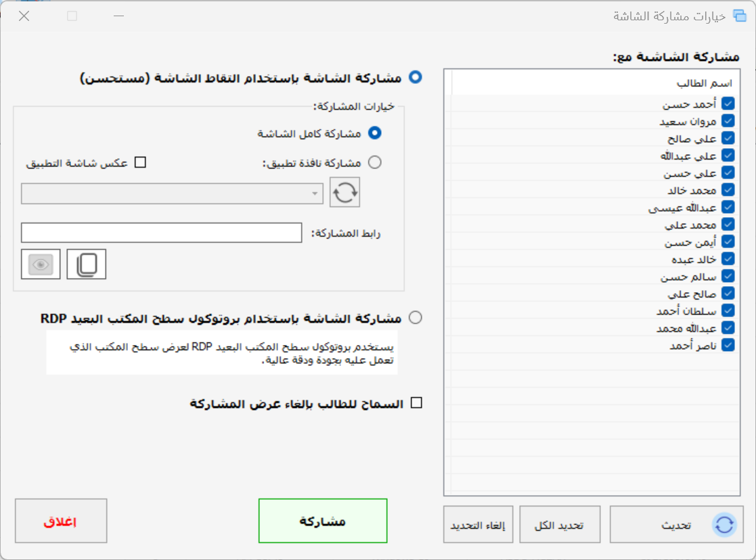Click the تحديث refresh button
Viewport: 756px width, 560px height.
[x=676, y=524]
